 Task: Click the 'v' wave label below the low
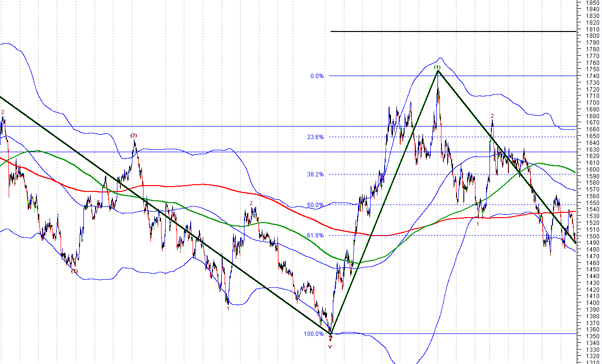(330, 346)
